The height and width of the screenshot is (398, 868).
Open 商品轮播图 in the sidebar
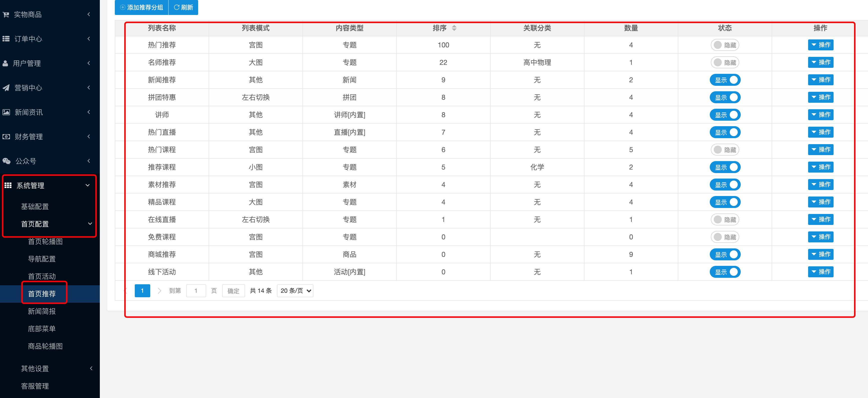(45, 346)
